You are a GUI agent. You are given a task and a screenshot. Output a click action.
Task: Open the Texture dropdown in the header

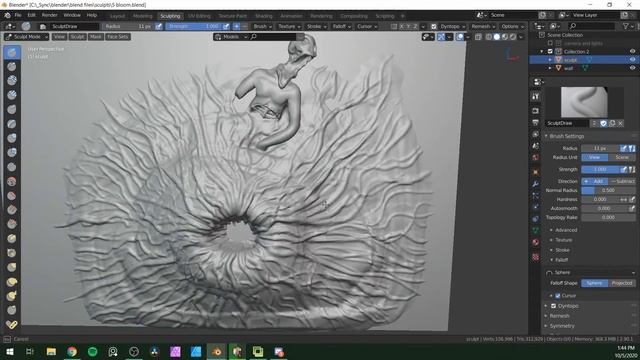[289, 26]
